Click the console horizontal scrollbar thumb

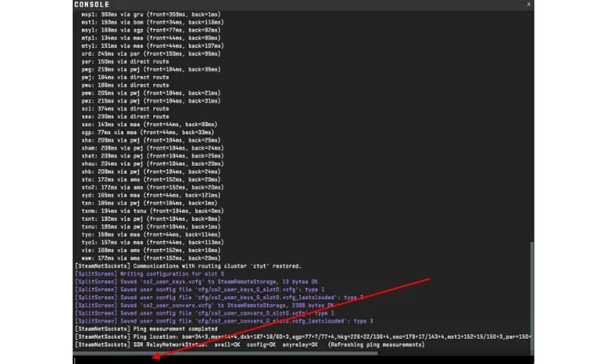[x=225, y=353]
